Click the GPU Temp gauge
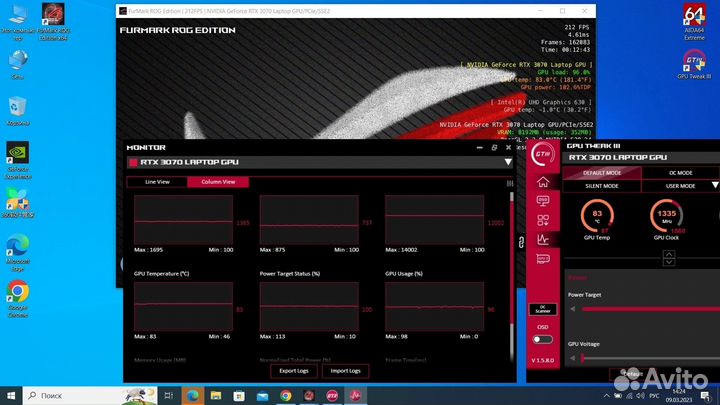This screenshot has width=720, height=405. [597, 215]
